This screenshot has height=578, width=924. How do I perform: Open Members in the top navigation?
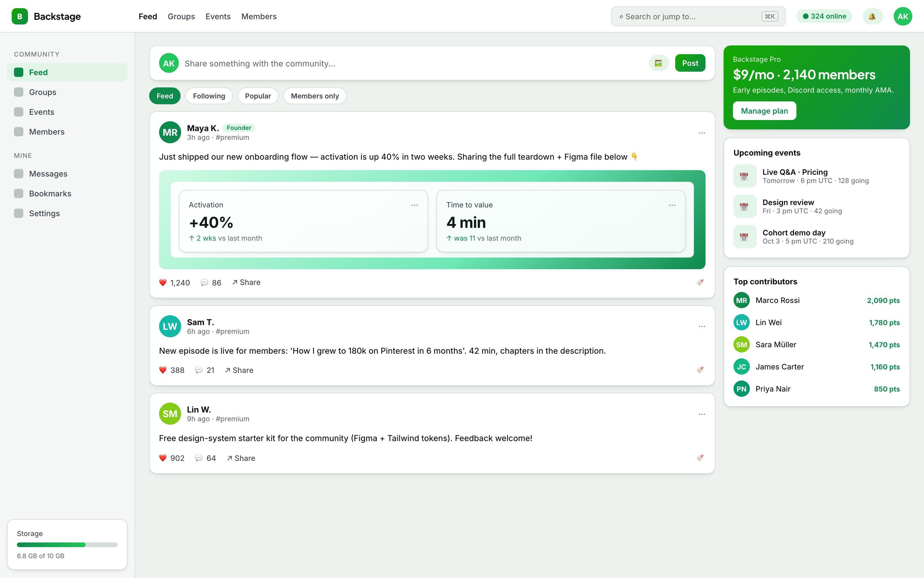pos(259,16)
